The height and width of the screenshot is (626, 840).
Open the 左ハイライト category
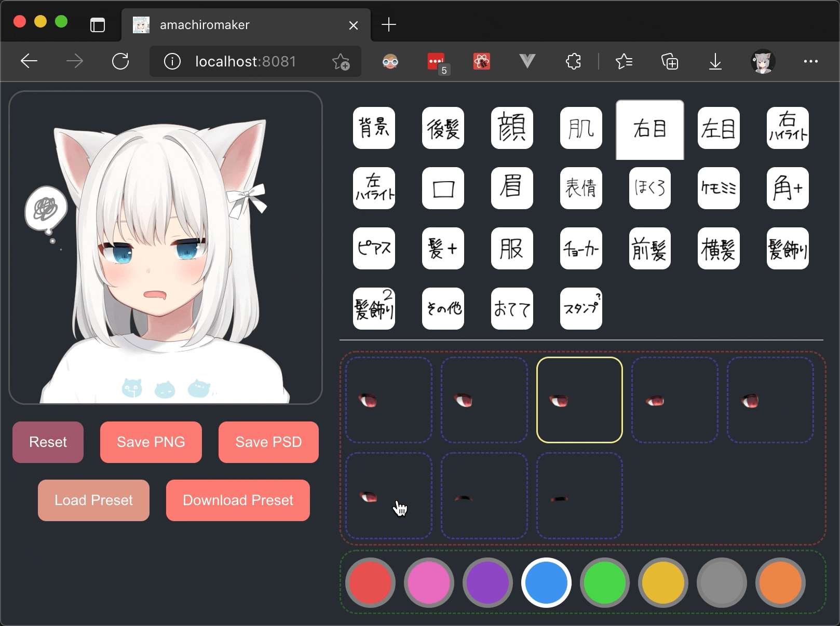tap(374, 188)
